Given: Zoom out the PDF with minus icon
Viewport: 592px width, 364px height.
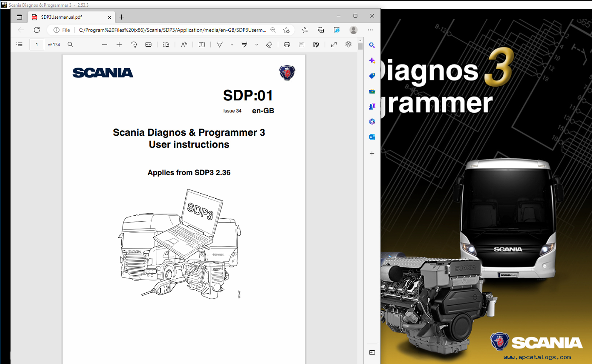Looking at the screenshot, I should pos(105,45).
